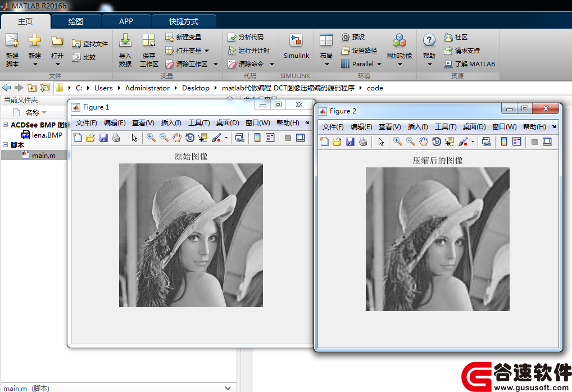Viewport: 572px width, 392px height.
Task: Open Preferences (预设) gear
Action: pyautogui.click(x=353, y=37)
